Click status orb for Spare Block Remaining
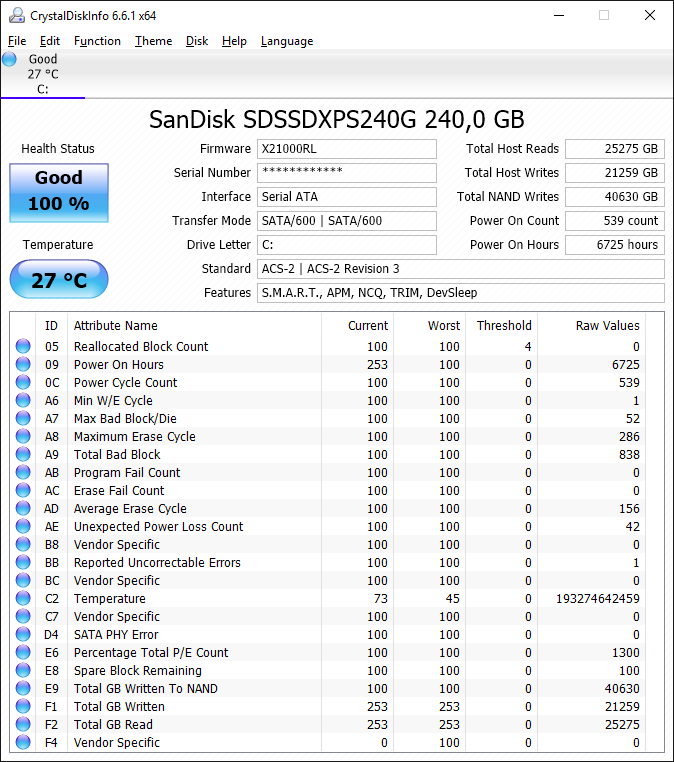The image size is (674, 762). click(x=23, y=670)
